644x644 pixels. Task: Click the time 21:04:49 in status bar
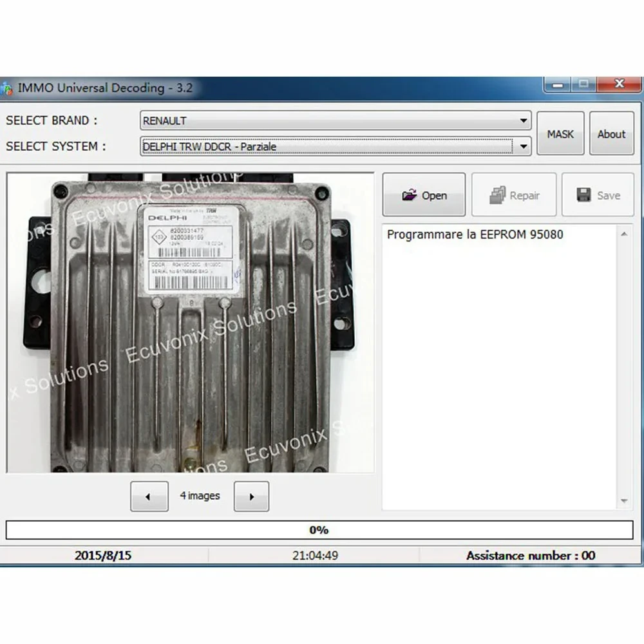click(x=315, y=555)
